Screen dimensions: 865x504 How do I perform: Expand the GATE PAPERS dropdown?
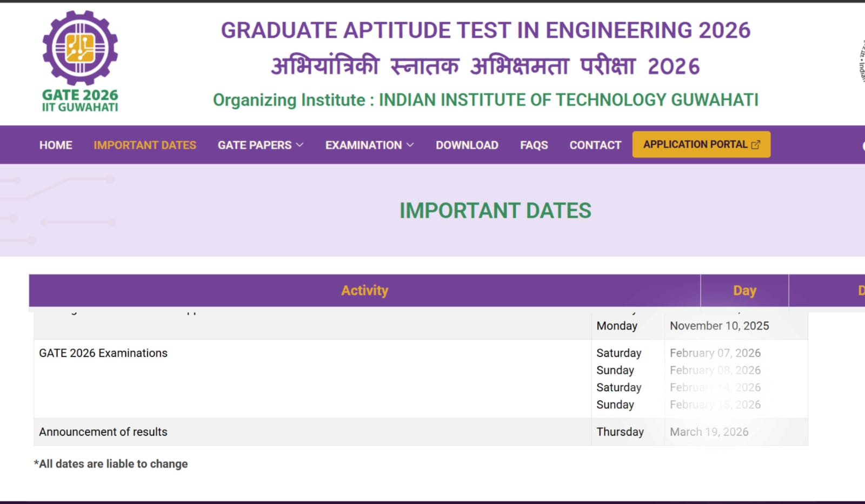pyautogui.click(x=261, y=145)
